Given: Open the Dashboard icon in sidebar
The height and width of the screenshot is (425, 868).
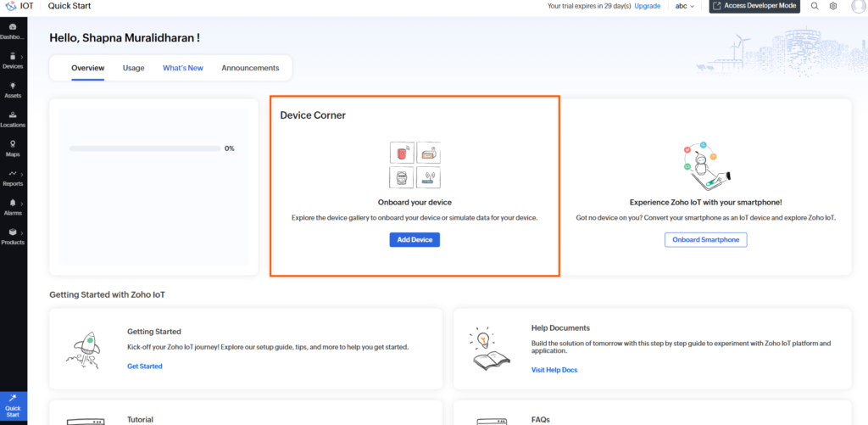Looking at the screenshot, I should pos(13,27).
